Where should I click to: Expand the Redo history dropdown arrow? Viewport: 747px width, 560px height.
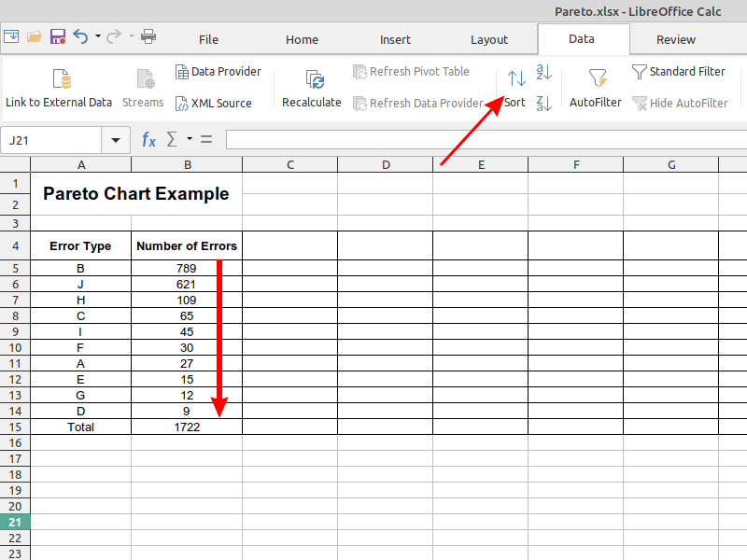[x=132, y=36]
